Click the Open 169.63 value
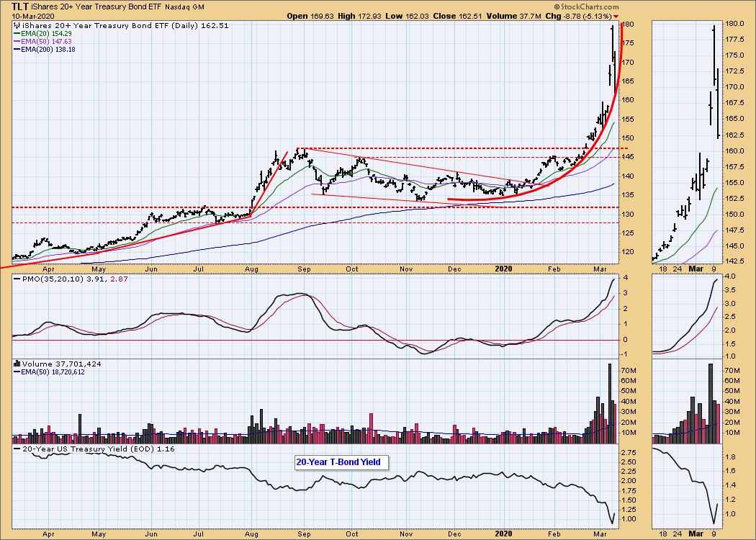 tap(310, 17)
